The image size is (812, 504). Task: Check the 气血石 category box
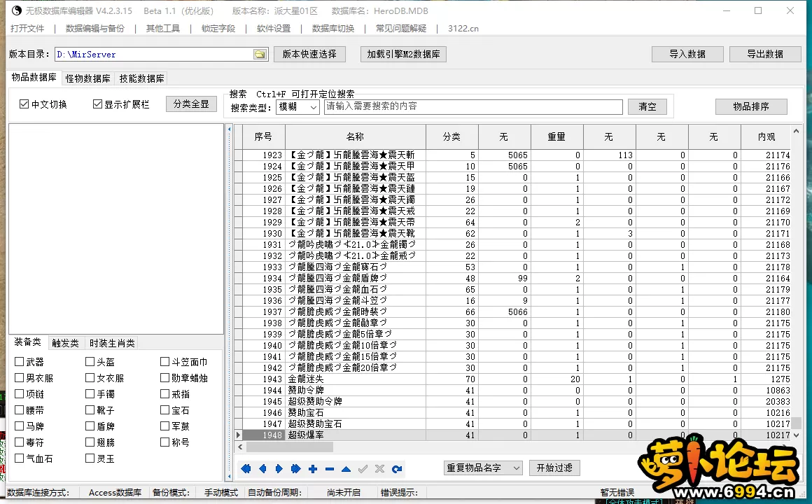pyautogui.click(x=19, y=458)
